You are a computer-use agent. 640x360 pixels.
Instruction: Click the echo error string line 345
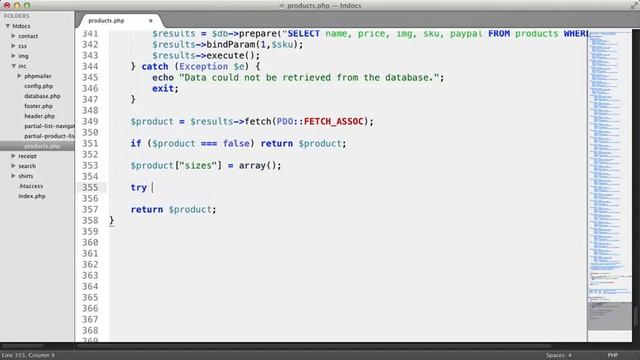point(309,77)
